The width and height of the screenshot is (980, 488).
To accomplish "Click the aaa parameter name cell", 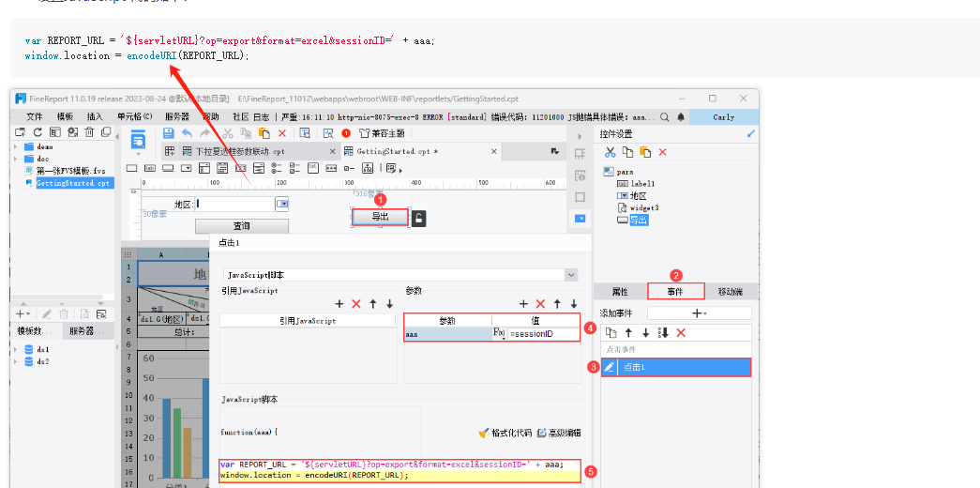I will [x=448, y=334].
